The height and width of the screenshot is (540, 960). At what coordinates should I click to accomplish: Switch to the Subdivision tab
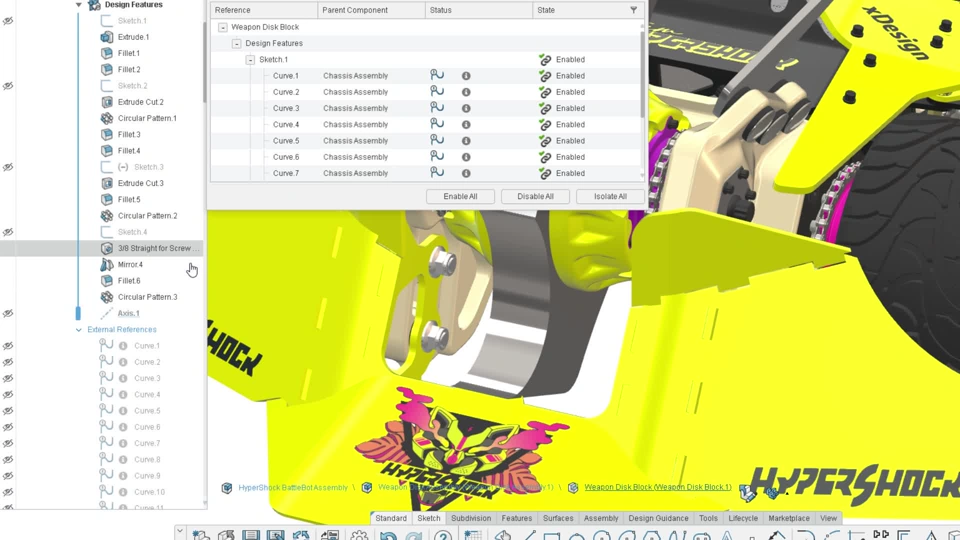[x=471, y=518]
